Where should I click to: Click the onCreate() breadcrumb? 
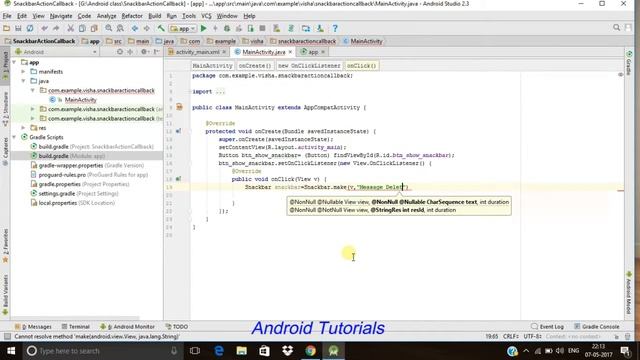[x=255, y=65]
